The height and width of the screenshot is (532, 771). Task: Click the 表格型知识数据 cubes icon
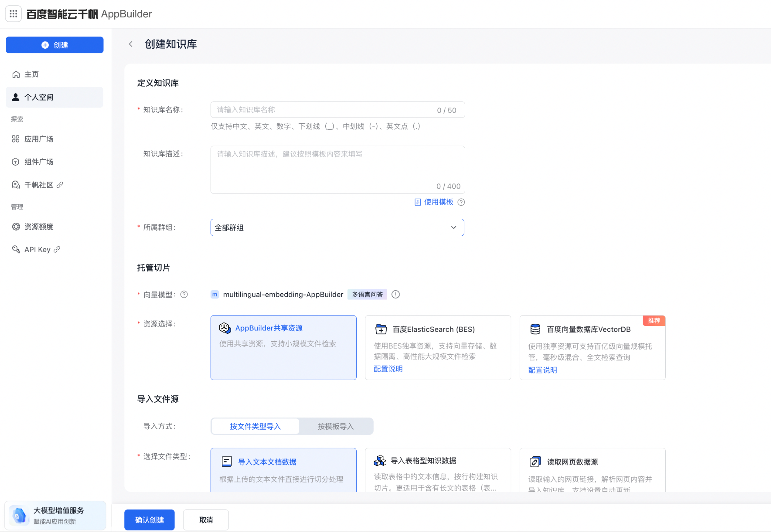tap(380, 461)
